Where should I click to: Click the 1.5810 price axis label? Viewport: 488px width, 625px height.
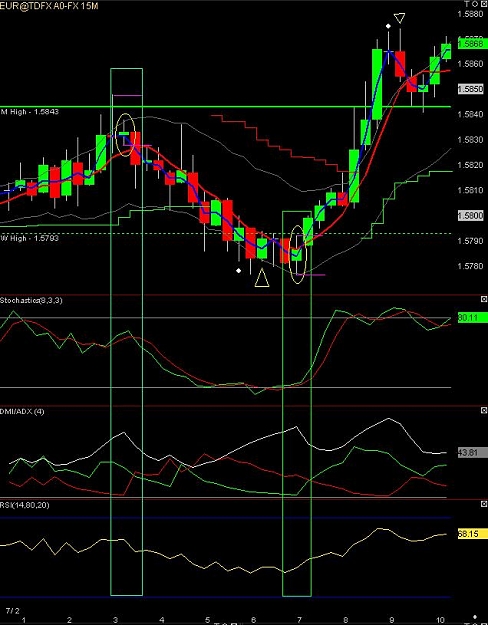click(470, 190)
